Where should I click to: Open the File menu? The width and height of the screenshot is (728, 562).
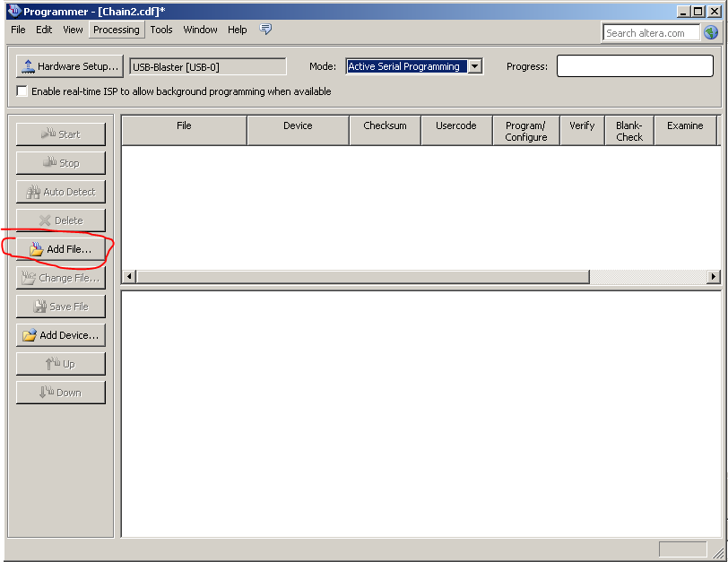coord(18,30)
